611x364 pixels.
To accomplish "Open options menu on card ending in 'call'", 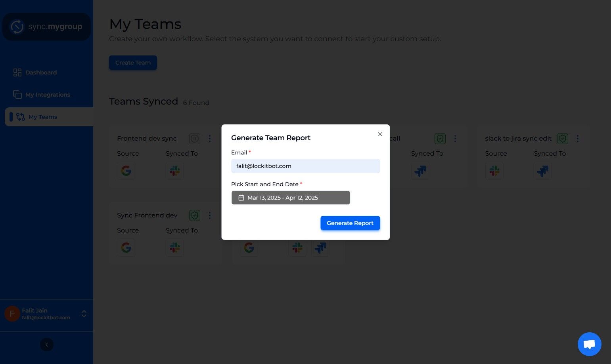I will pos(455,139).
